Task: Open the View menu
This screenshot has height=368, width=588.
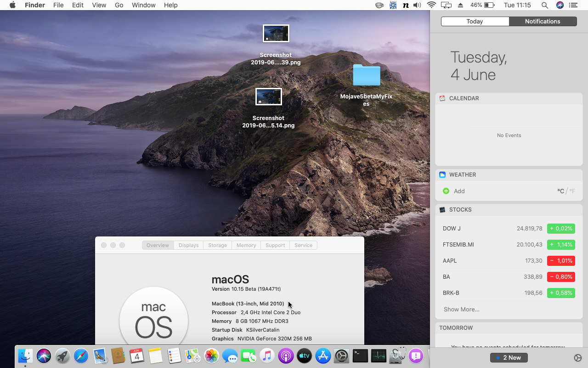Action: pyautogui.click(x=99, y=5)
